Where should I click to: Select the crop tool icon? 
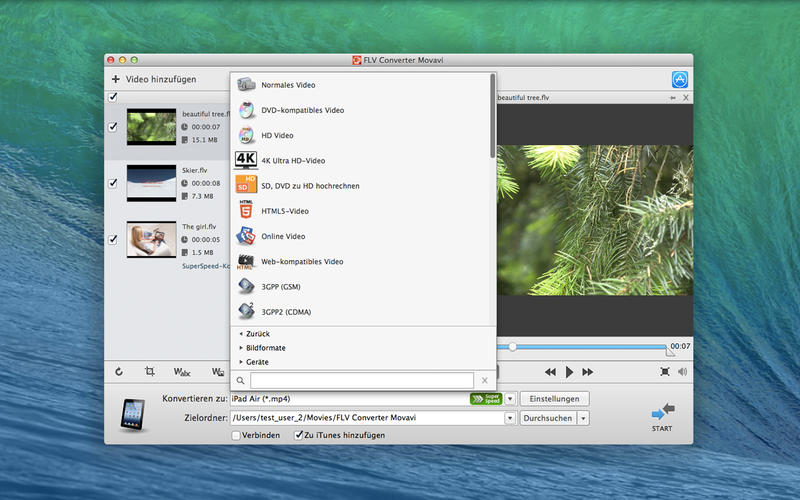pos(149,371)
